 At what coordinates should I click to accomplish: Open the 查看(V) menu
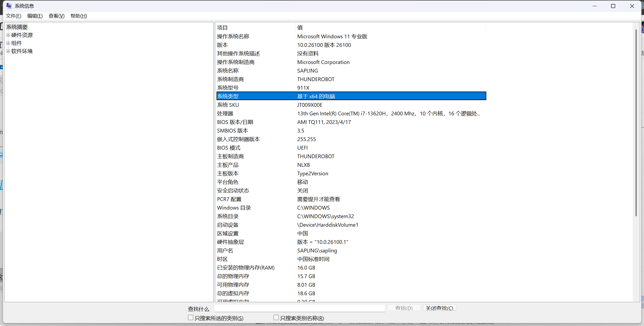click(x=56, y=16)
